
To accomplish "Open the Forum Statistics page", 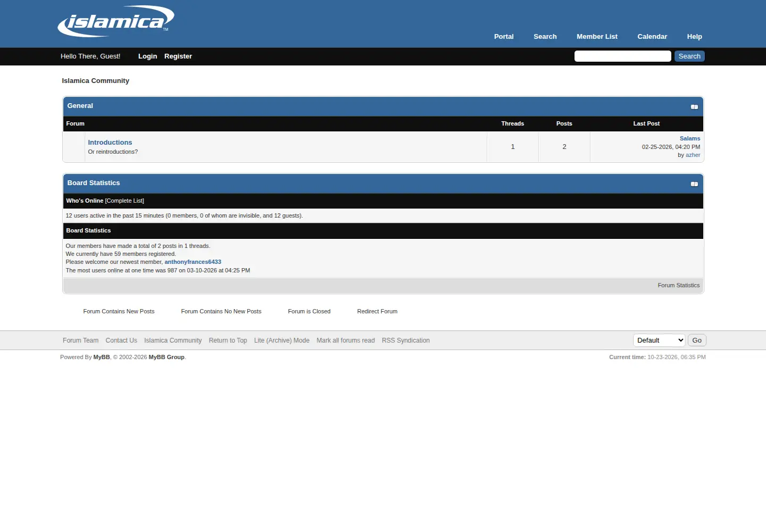I will pyautogui.click(x=678, y=286).
